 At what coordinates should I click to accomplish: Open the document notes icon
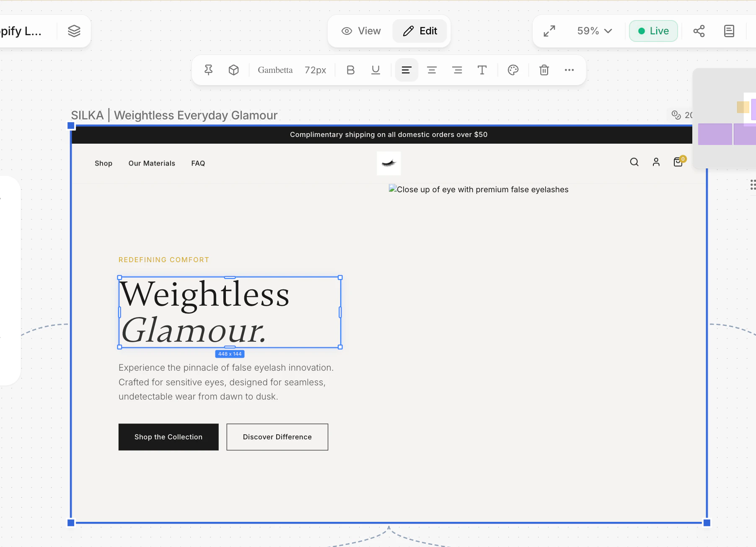coord(729,31)
